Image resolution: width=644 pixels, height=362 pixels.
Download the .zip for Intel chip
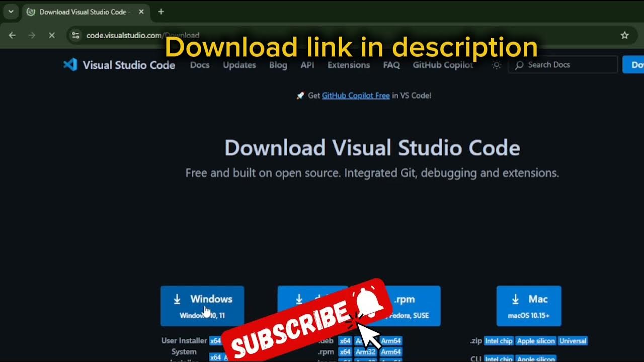coord(499,341)
